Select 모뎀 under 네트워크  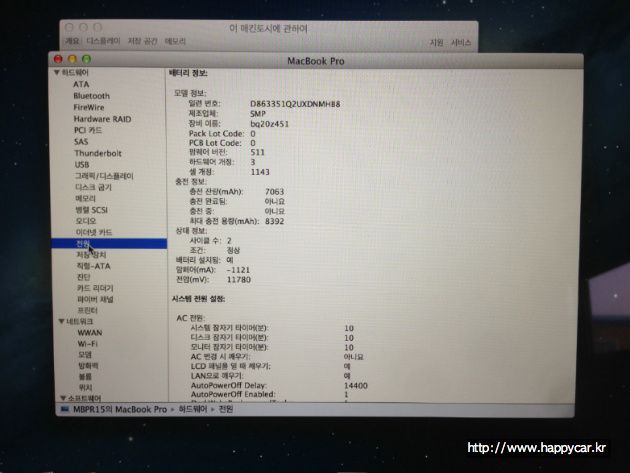coord(85,355)
